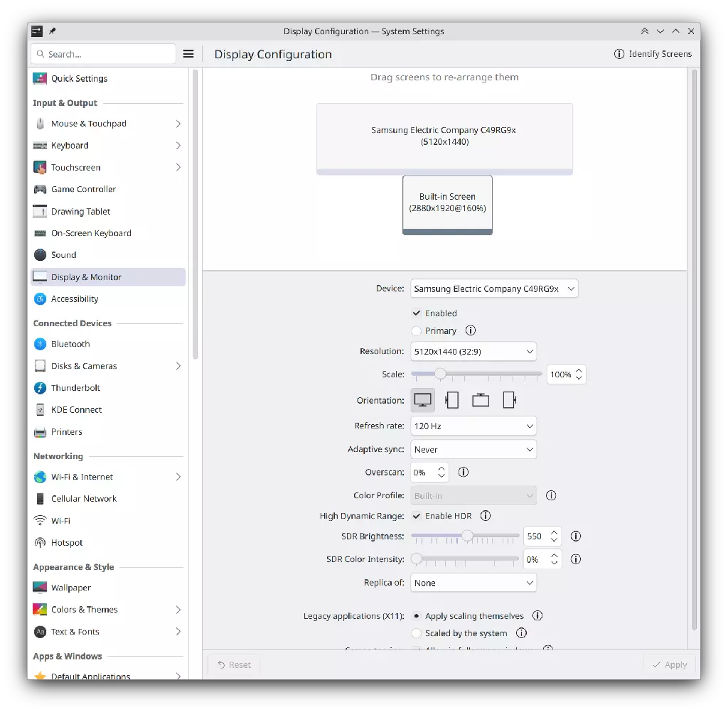Click the Apply button
The image size is (728, 712).
point(670,664)
